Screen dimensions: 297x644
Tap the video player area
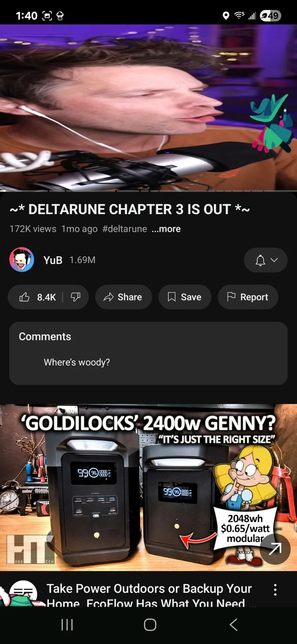pos(148,108)
